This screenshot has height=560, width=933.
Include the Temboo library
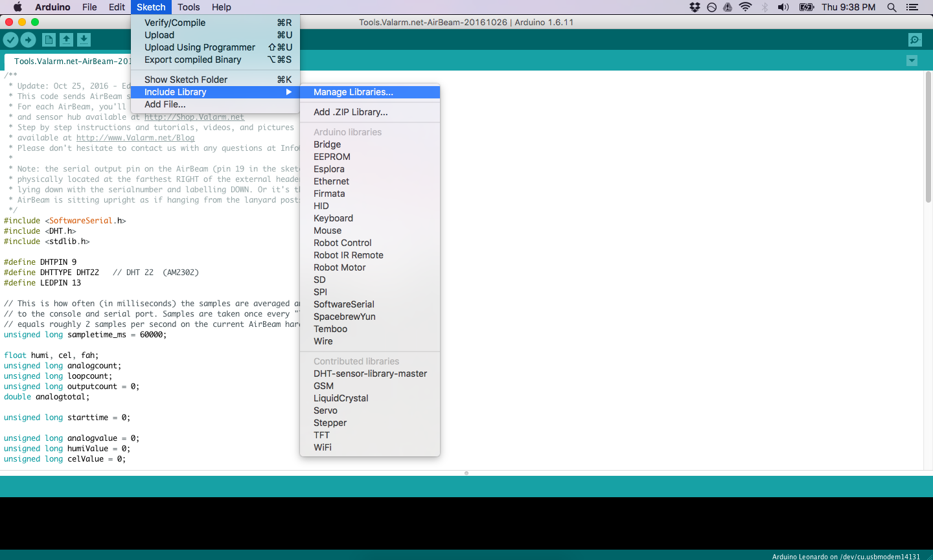[x=370, y=329]
